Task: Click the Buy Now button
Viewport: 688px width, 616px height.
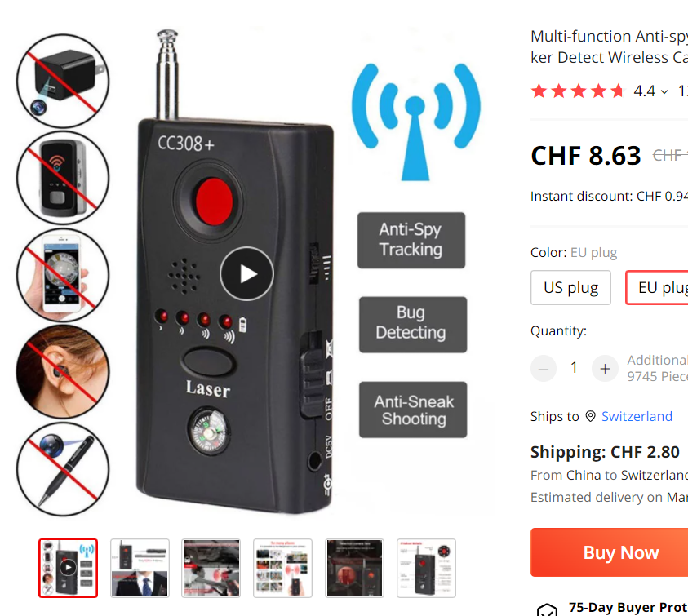Action: tap(610, 552)
